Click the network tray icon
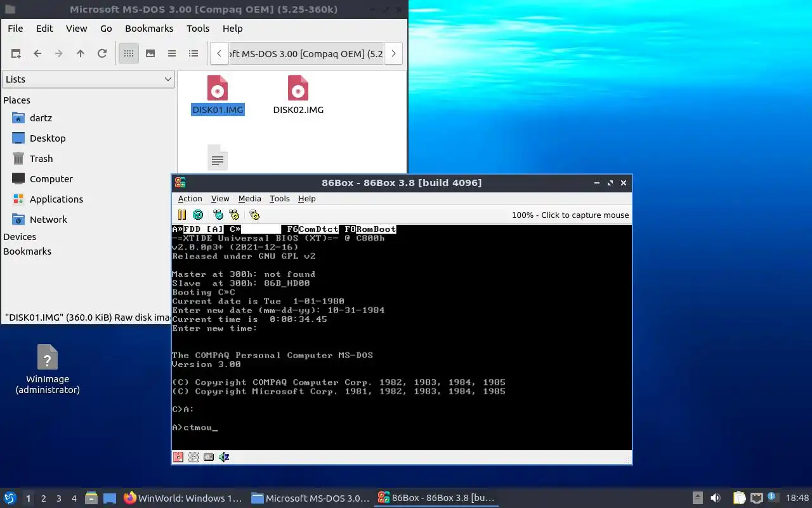The width and height of the screenshot is (812, 508). coord(757,498)
